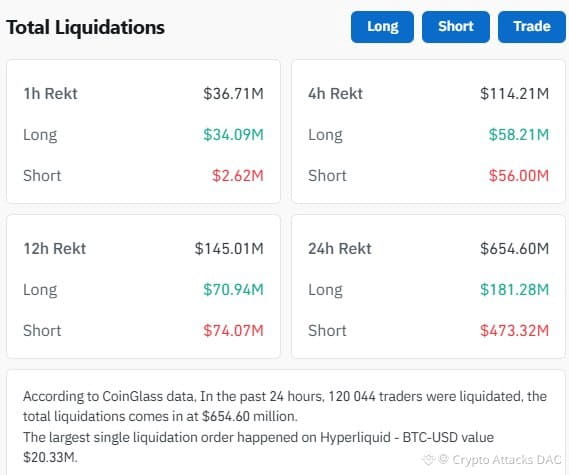
Task: Click the 4h Rekt total $114.21M
Action: [515, 94]
